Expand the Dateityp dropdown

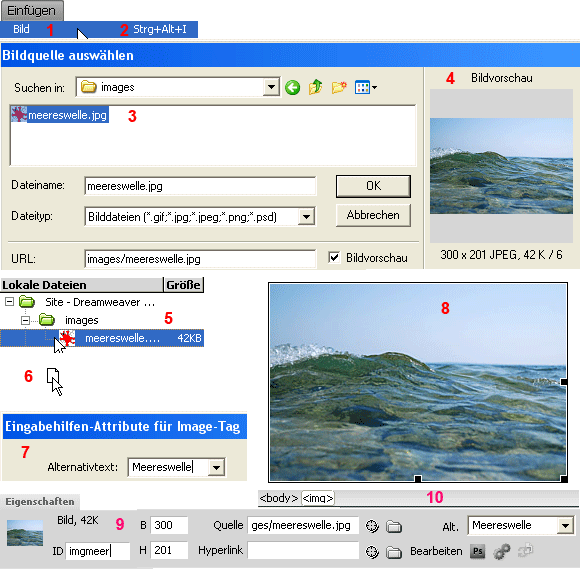(306, 217)
